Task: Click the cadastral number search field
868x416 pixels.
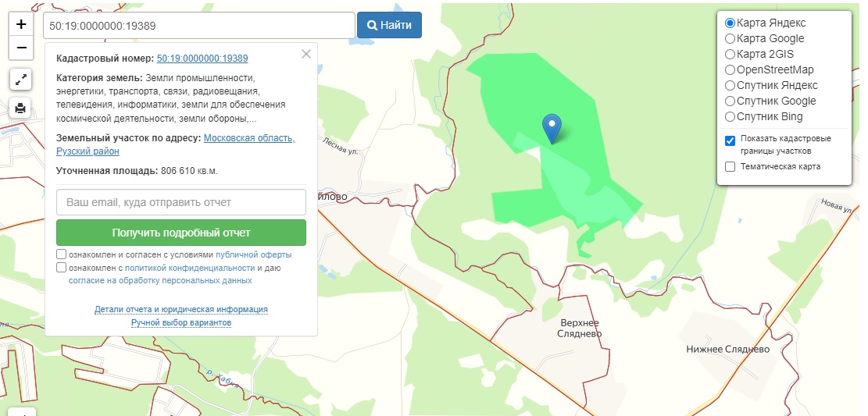Action: [x=199, y=25]
